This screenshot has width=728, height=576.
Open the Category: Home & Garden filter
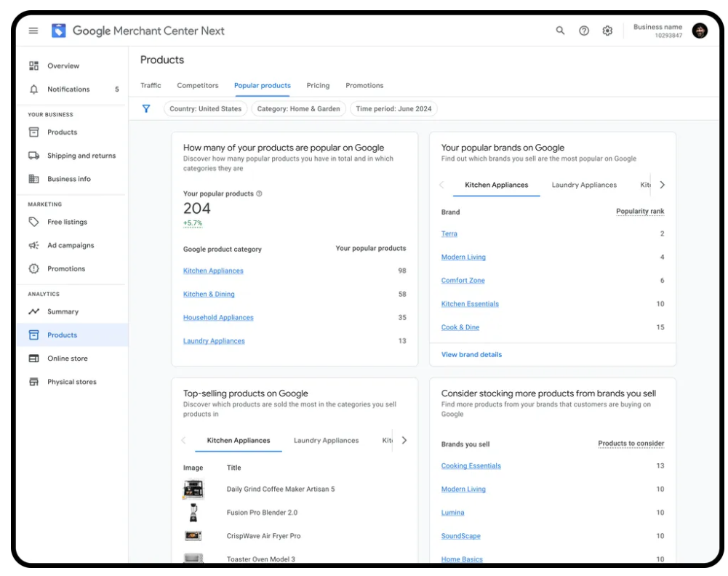[298, 109]
